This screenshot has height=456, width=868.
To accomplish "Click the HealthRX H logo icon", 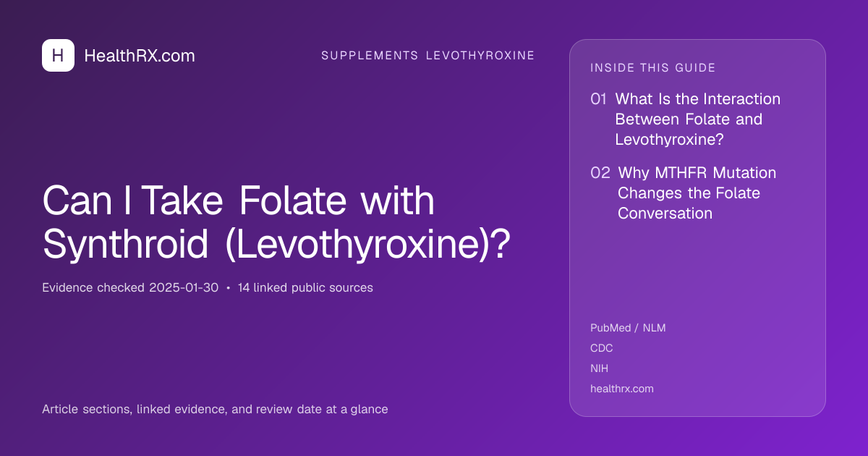I will 58,56.
